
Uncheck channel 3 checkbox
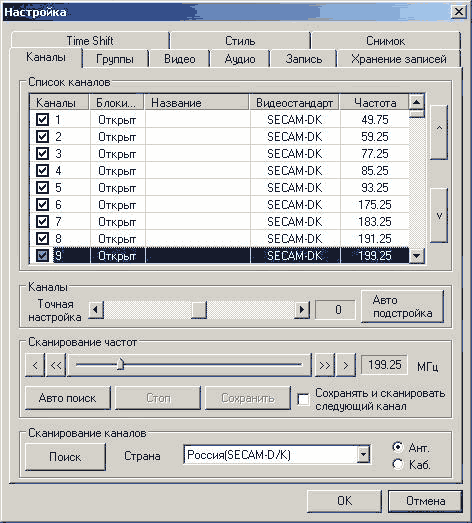[x=42, y=154]
